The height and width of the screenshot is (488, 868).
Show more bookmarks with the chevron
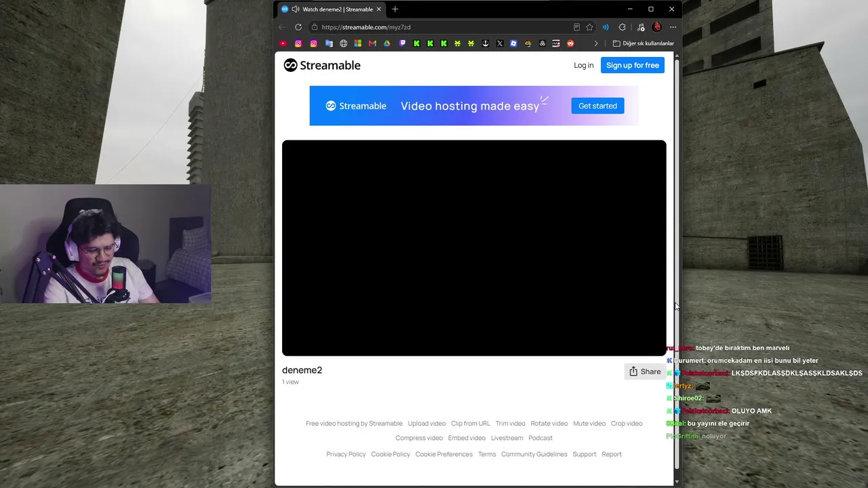[596, 43]
